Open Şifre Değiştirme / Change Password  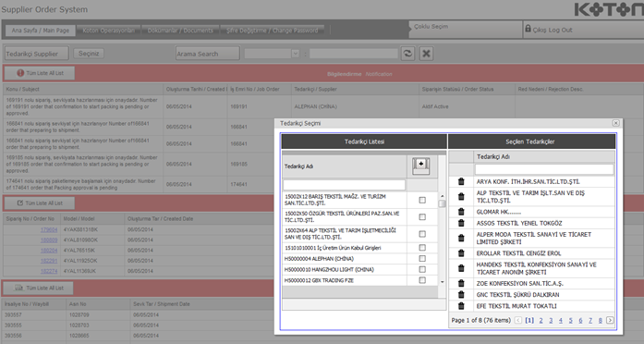coord(272,31)
